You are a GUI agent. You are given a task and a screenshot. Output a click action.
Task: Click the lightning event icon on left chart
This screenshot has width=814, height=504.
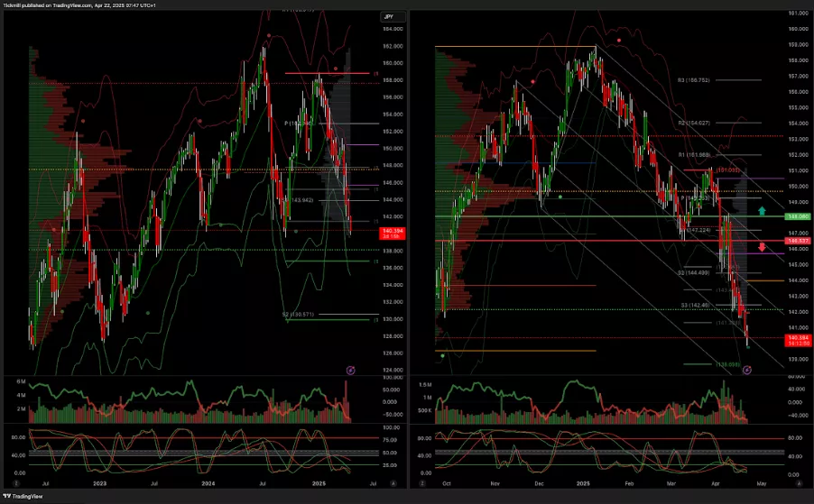[x=352, y=370]
